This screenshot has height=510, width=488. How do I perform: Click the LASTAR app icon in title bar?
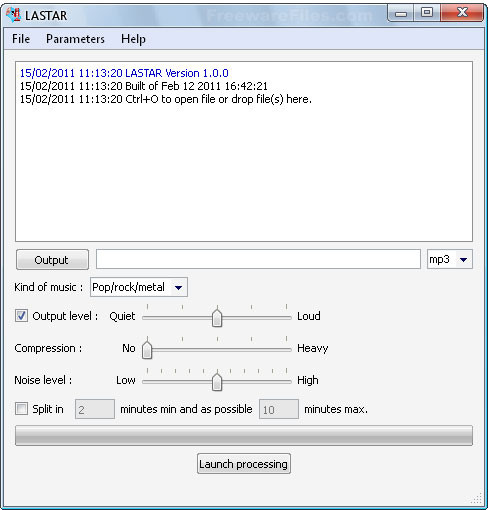click(x=14, y=15)
